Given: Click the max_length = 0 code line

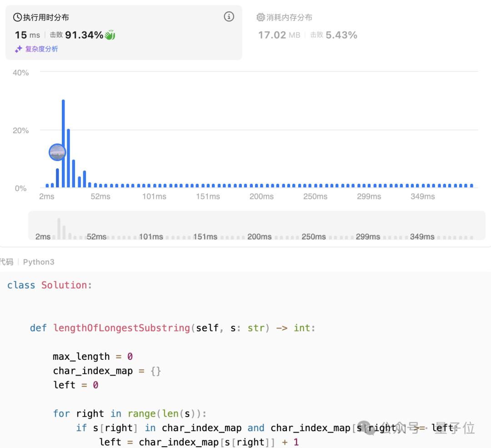Looking at the screenshot, I should (x=93, y=357).
